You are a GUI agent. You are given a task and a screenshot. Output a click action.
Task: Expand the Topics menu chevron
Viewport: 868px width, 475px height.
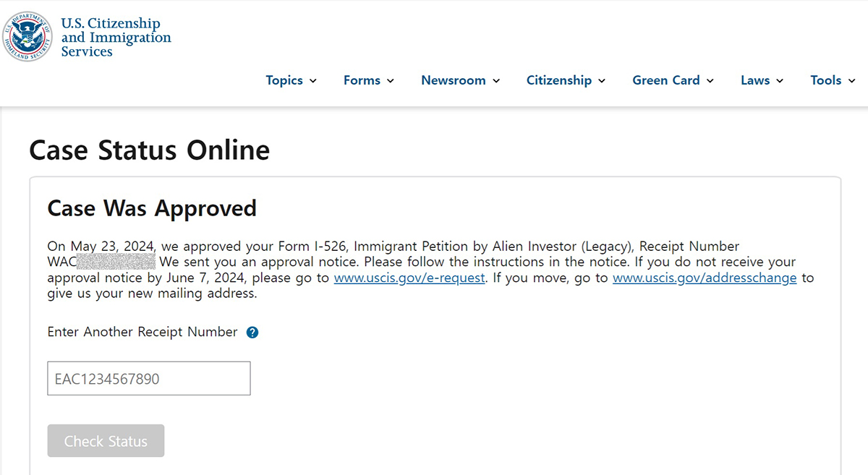(313, 81)
